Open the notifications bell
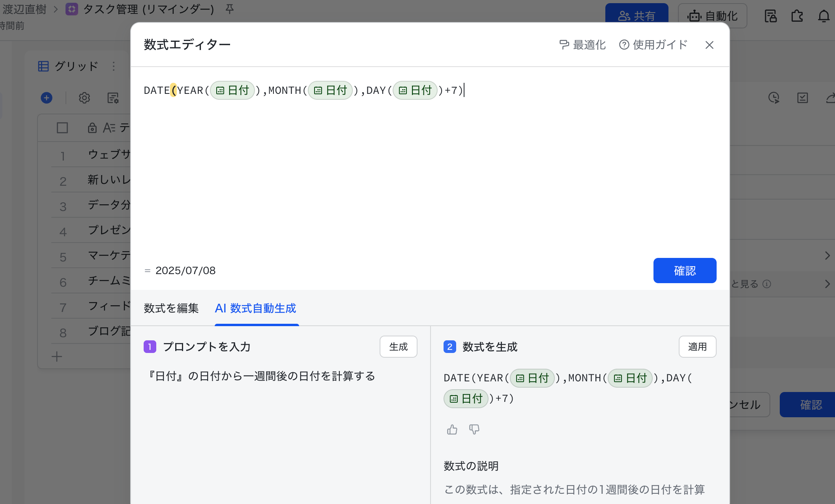The height and width of the screenshot is (504, 835). click(x=824, y=16)
